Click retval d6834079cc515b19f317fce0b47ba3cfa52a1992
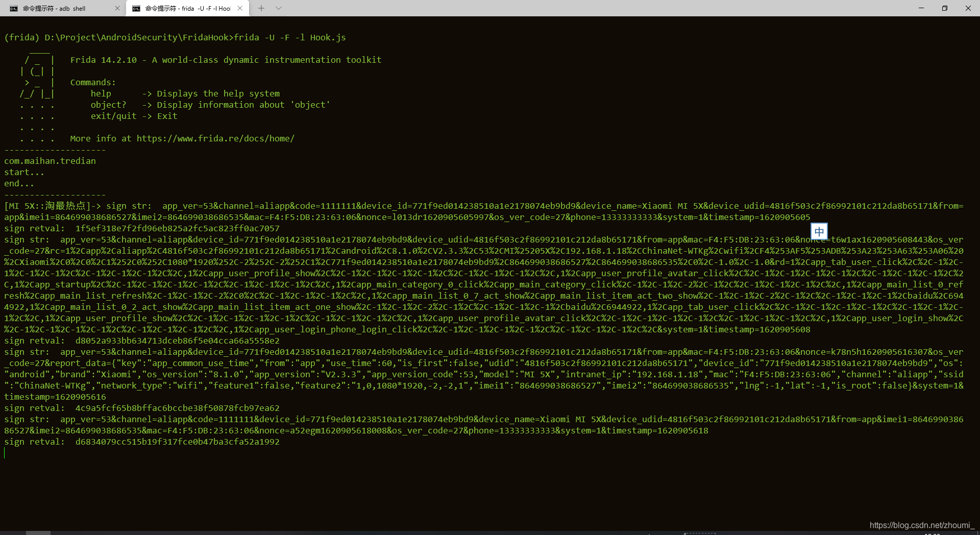Viewport: 980px width, 535px height. pyautogui.click(x=177, y=442)
